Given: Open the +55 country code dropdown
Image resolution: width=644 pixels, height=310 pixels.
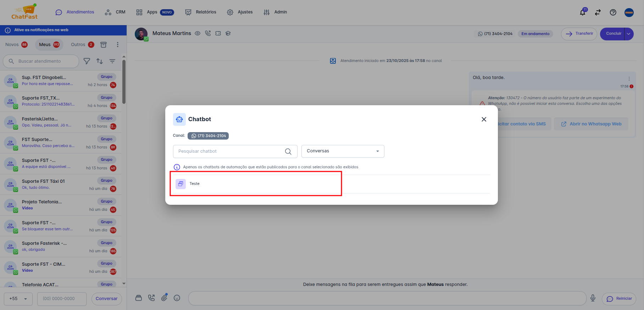Looking at the screenshot, I should pyautogui.click(x=18, y=299).
